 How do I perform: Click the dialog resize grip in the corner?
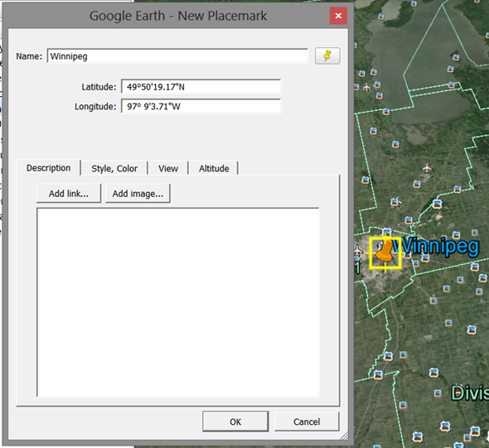(344, 436)
